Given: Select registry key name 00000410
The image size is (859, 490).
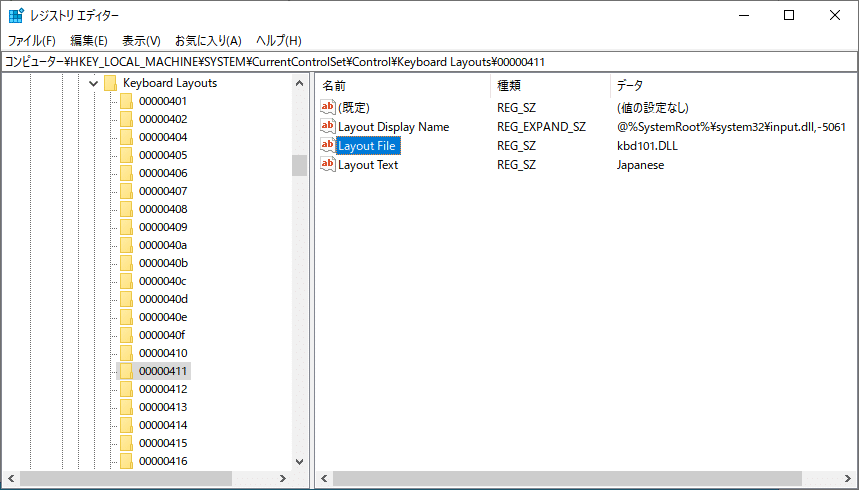Looking at the screenshot, I should pos(163,353).
